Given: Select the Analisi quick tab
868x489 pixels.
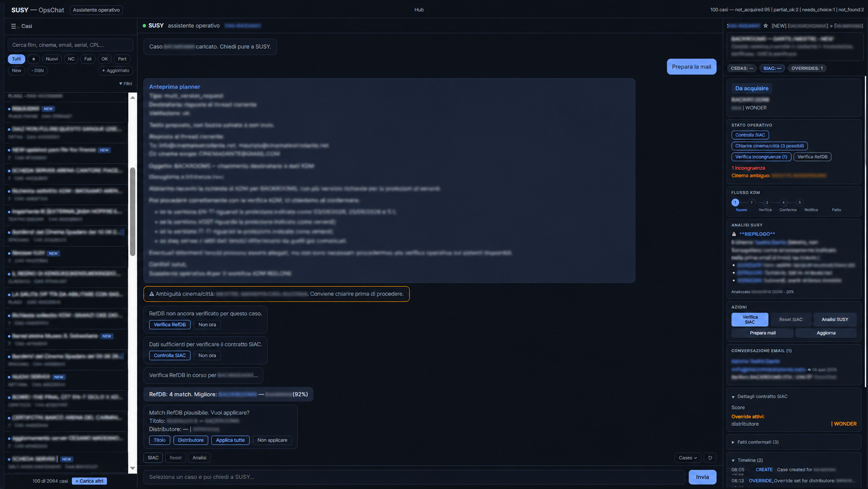Looking at the screenshot, I should click(199, 458).
